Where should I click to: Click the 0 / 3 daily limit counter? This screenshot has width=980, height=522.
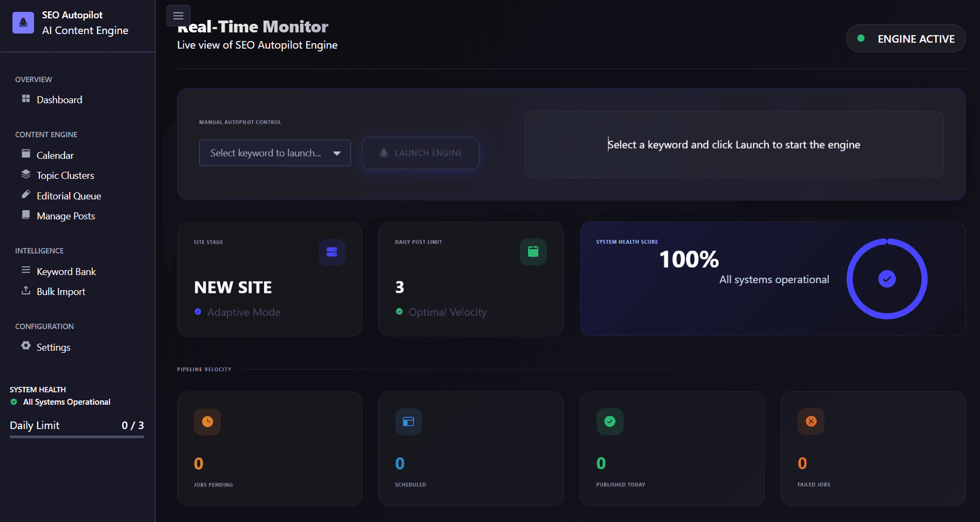133,425
